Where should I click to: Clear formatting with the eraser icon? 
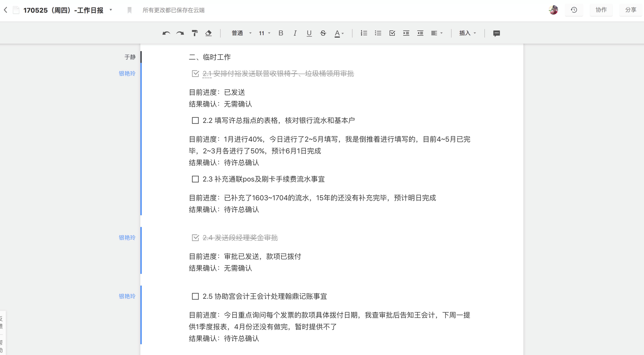[x=209, y=33]
